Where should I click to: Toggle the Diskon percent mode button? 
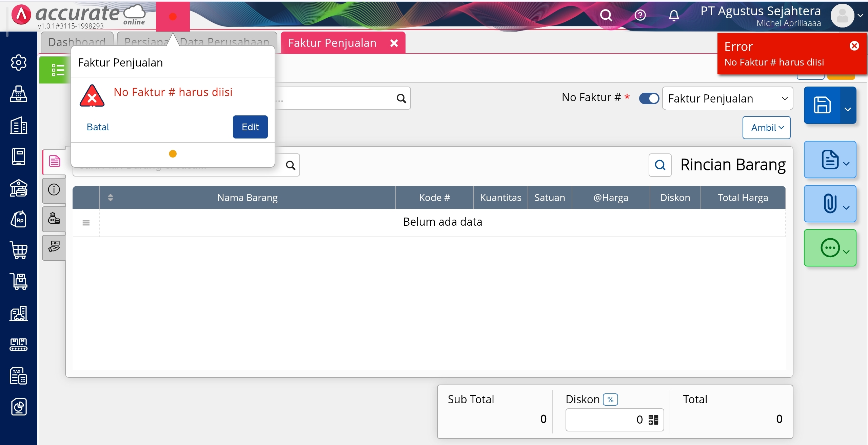pyautogui.click(x=610, y=400)
